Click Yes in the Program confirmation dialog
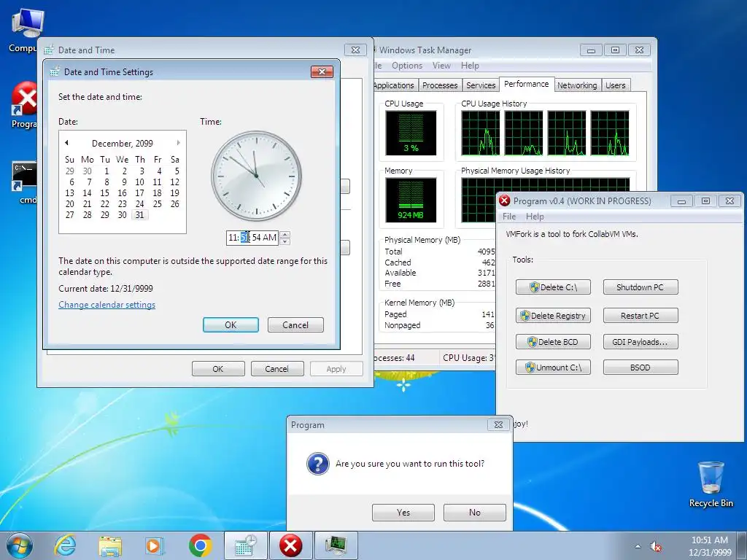 coord(403,513)
